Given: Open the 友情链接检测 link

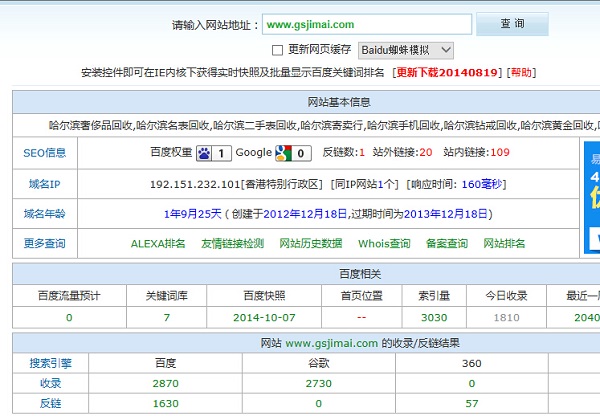Looking at the screenshot, I should pos(233,243).
